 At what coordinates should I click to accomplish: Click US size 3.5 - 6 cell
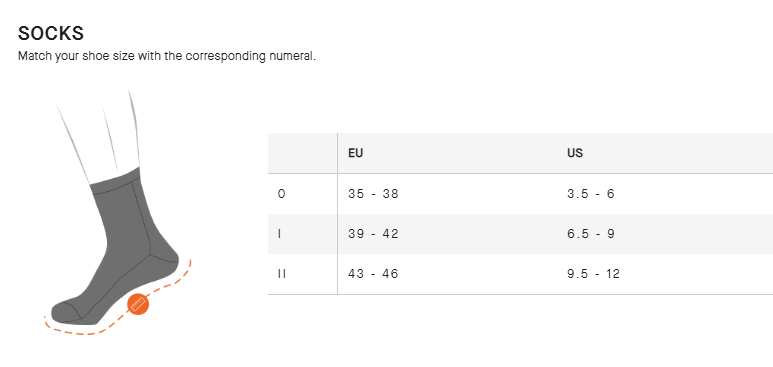pyautogui.click(x=591, y=194)
